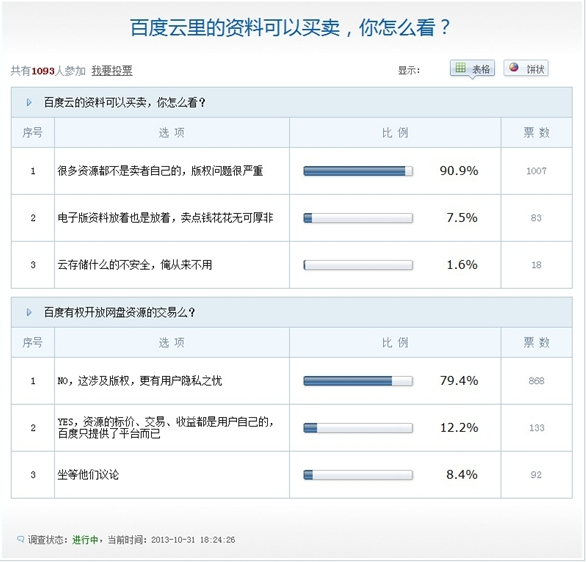
Task: Click the option NO，这涉及版权，更有用户隐私之忧
Action: tap(139, 381)
